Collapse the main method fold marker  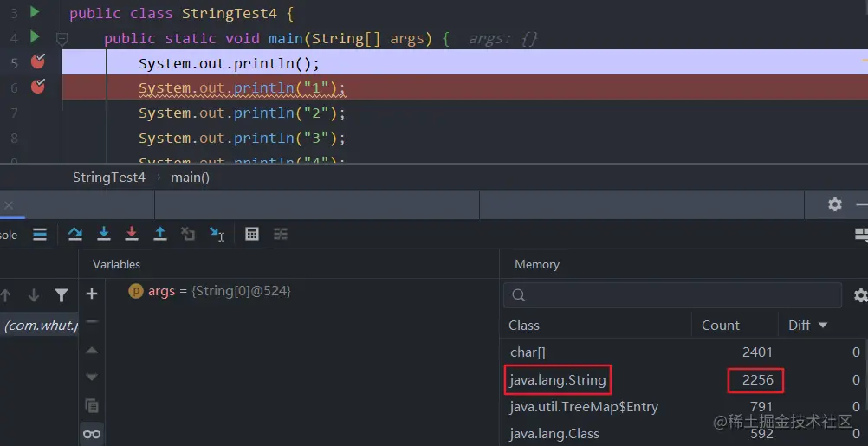coord(62,39)
